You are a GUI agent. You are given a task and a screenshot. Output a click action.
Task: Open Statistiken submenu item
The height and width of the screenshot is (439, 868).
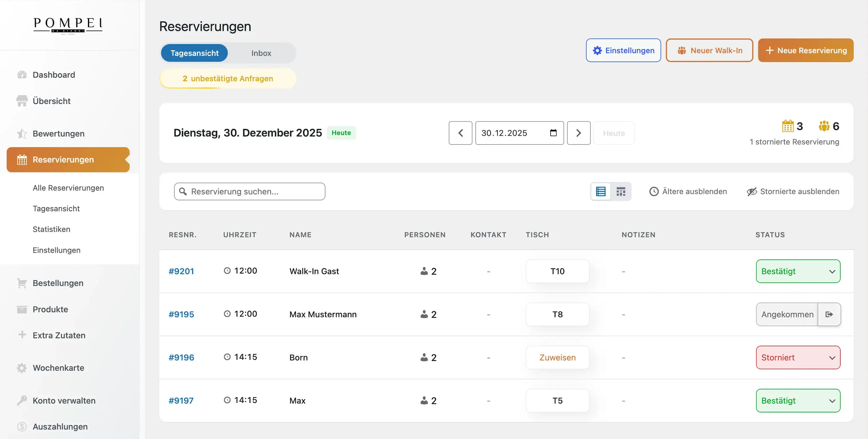(x=51, y=229)
